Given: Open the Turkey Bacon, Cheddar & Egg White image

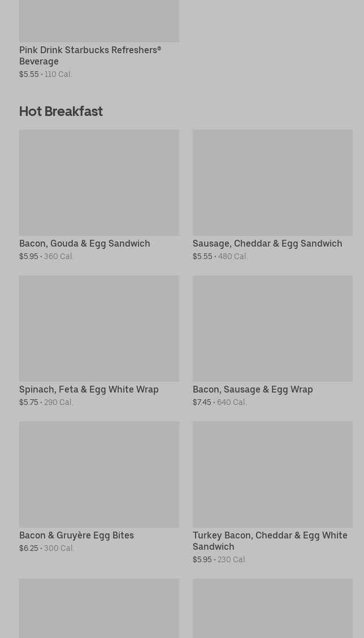Looking at the screenshot, I should tap(272, 475).
